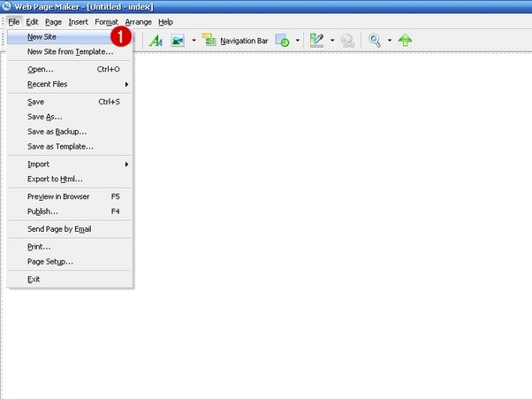532x399 pixels.
Task: Open the Help menu
Action: point(165,22)
